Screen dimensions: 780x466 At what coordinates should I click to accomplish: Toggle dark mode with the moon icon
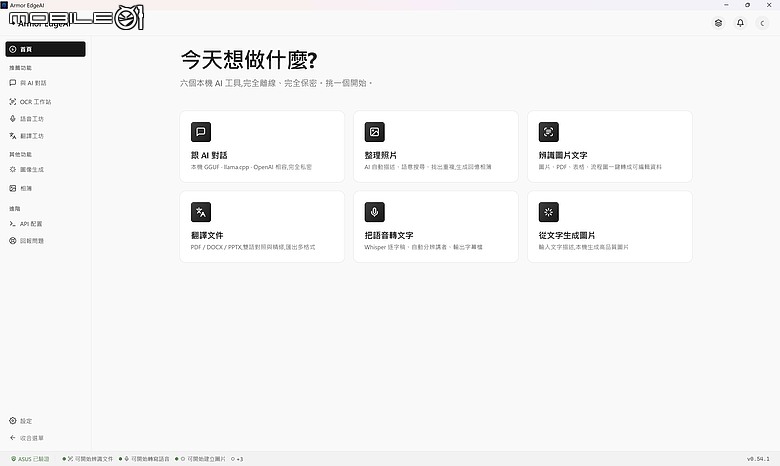pyautogui.click(x=762, y=23)
